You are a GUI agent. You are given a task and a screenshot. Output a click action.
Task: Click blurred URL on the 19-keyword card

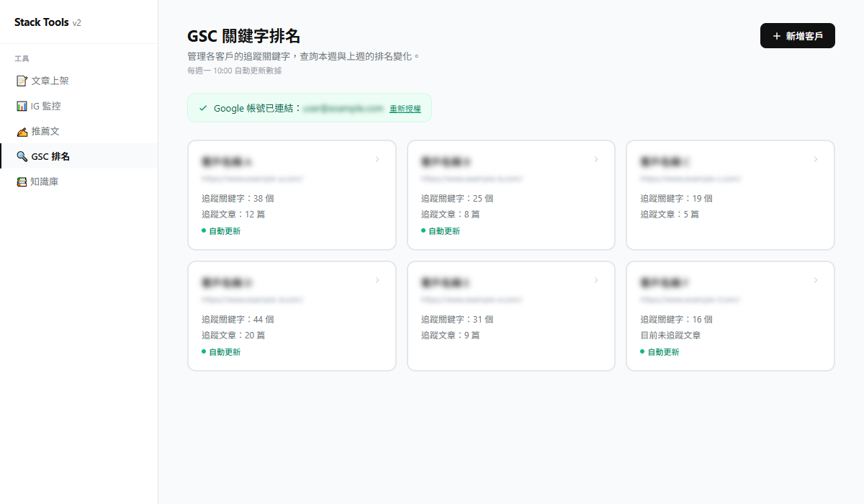pyautogui.click(x=690, y=179)
